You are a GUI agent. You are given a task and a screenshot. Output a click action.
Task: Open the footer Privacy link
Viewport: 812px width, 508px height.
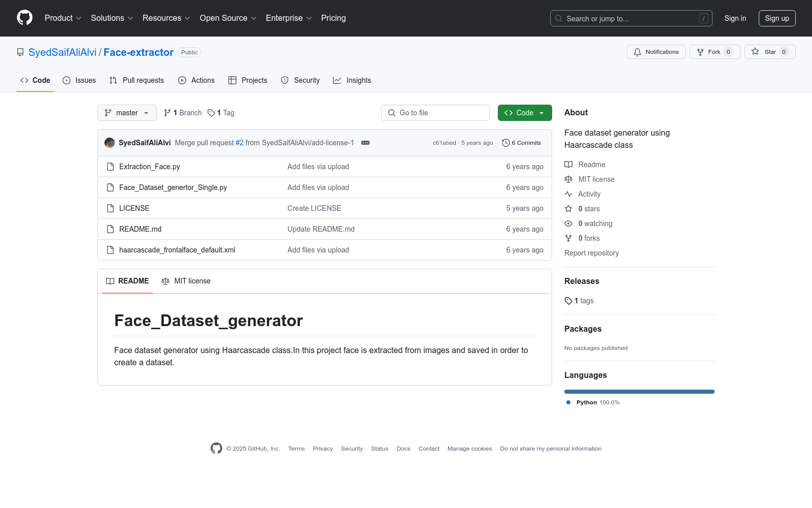click(x=323, y=449)
